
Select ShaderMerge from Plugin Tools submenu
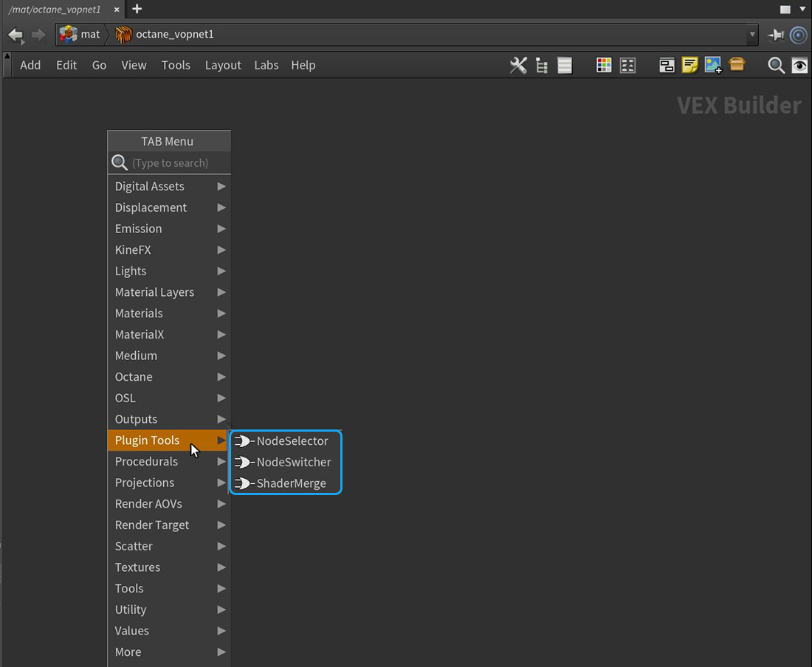(x=291, y=483)
